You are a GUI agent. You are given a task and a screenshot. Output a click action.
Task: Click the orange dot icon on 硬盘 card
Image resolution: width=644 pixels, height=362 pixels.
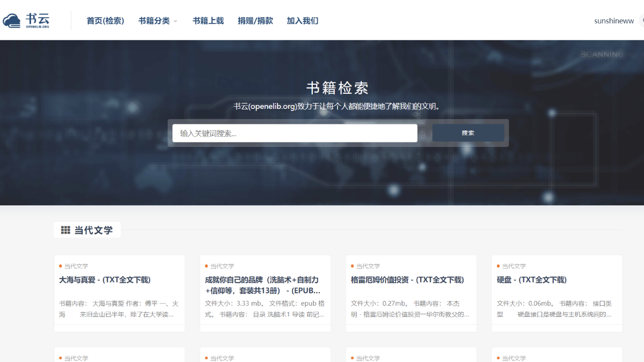[x=497, y=266]
